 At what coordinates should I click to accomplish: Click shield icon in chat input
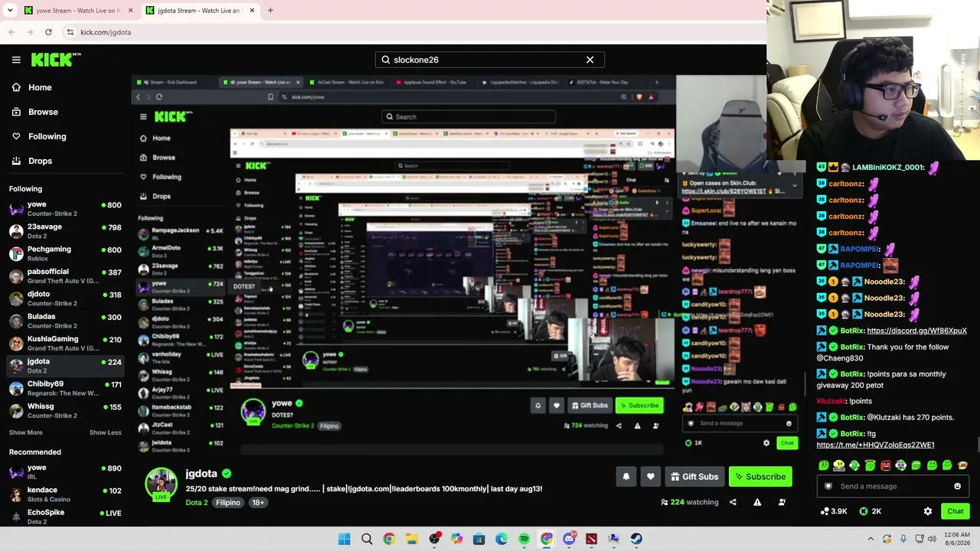pos(828,486)
